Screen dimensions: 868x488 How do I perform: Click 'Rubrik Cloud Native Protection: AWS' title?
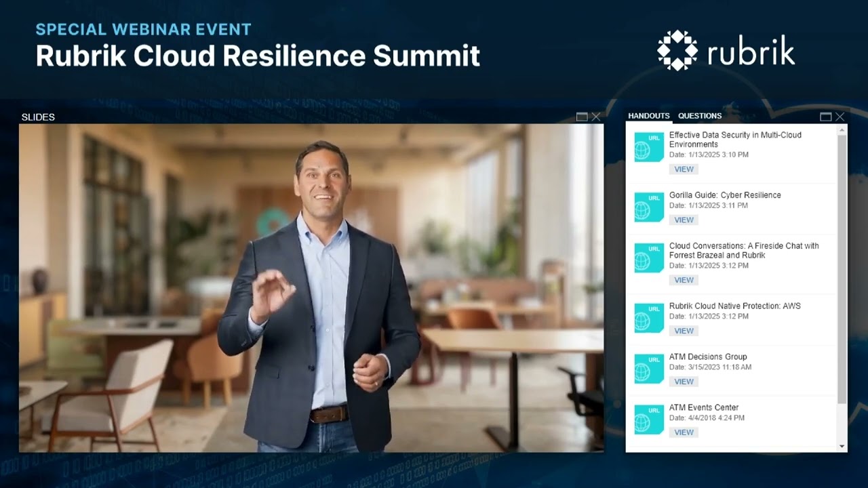(734, 306)
